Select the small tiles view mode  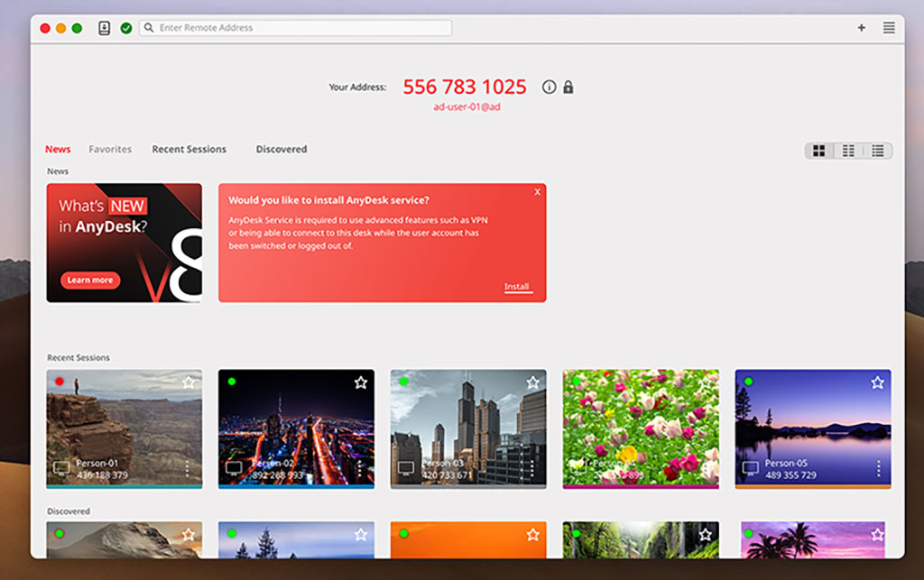point(848,151)
